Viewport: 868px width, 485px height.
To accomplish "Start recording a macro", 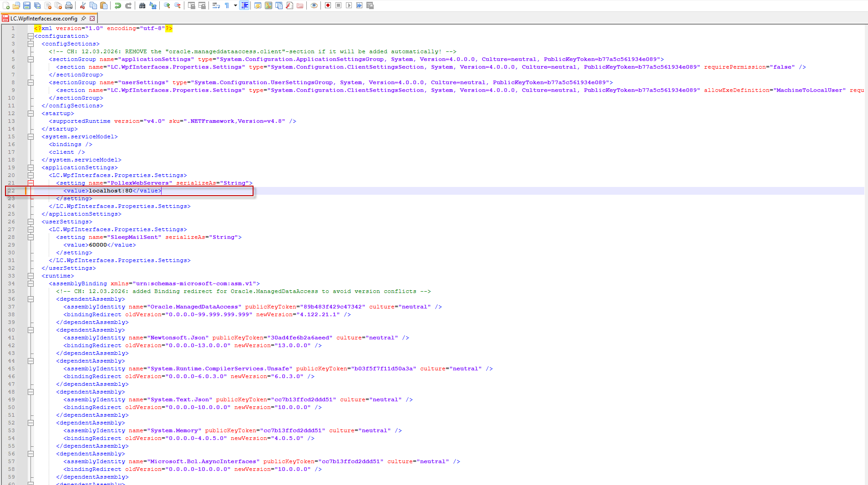I will coord(328,5).
